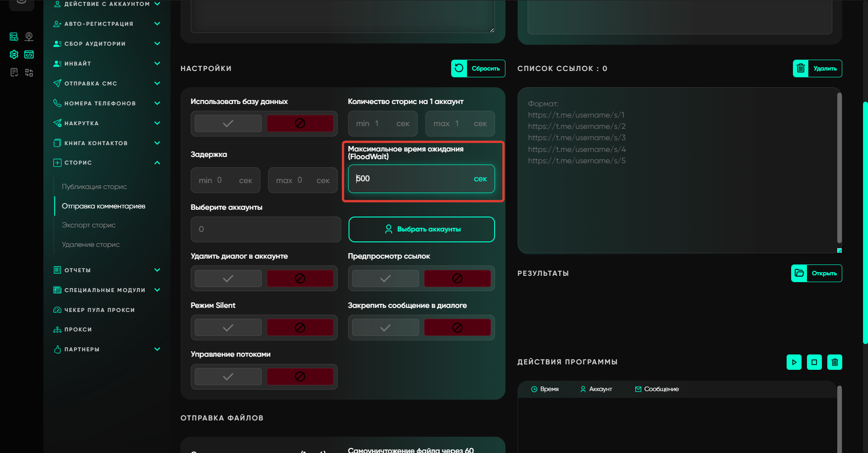868x453 pixels.
Task: Open Публикация сторис submenu item
Action: click(x=94, y=187)
